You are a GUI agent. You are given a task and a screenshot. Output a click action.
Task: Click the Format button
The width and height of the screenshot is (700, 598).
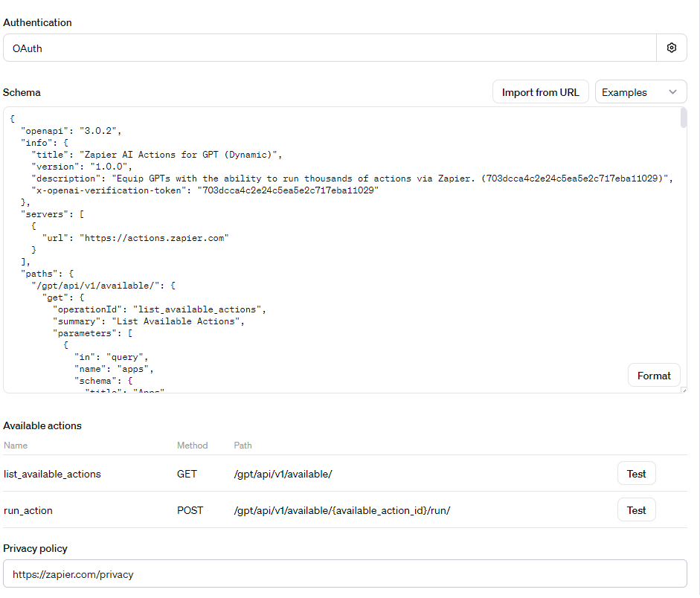point(654,376)
